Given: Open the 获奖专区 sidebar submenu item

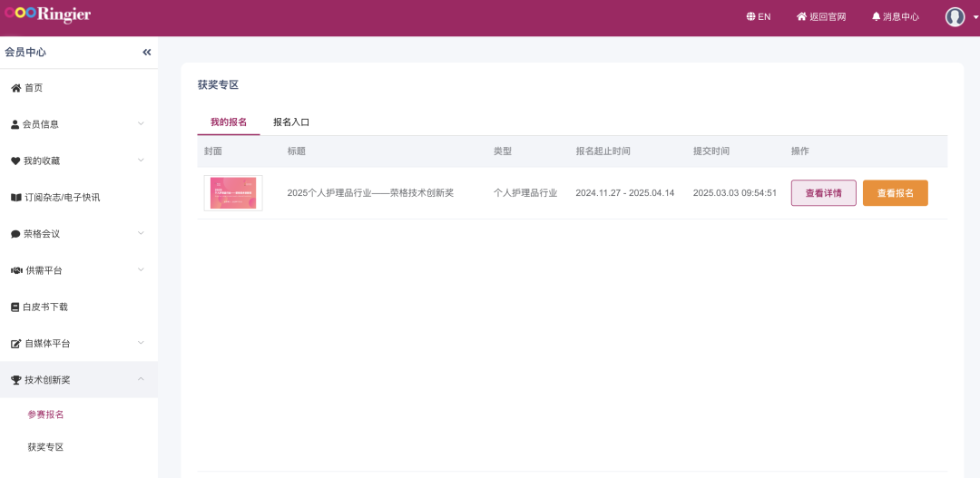Looking at the screenshot, I should click(x=45, y=447).
